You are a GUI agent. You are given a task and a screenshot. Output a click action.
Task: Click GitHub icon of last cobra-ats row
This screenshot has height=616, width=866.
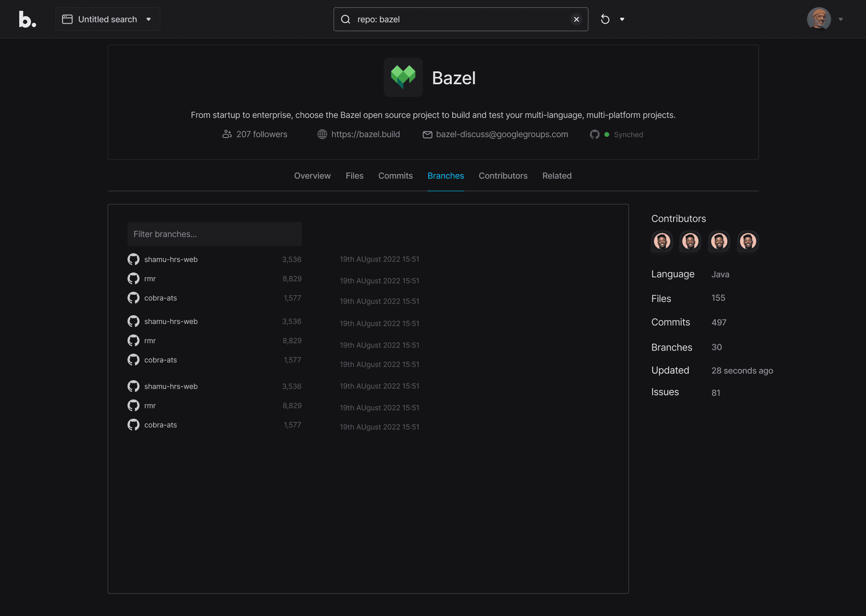point(134,425)
